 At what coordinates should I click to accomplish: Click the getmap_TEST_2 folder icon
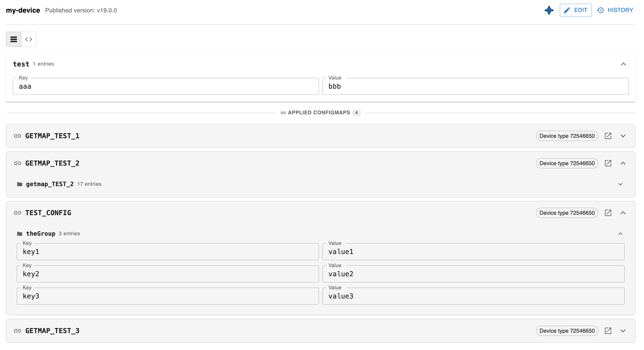point(20,184)
